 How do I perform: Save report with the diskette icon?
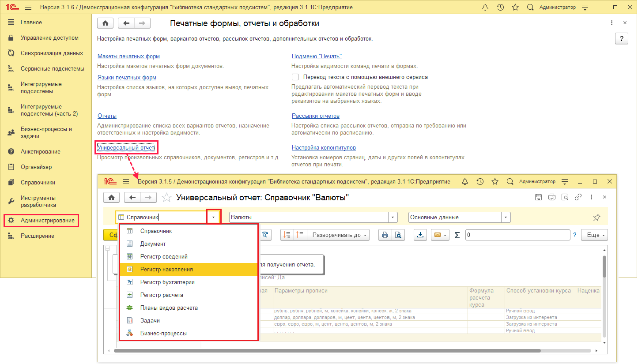(x=538, y=197)
